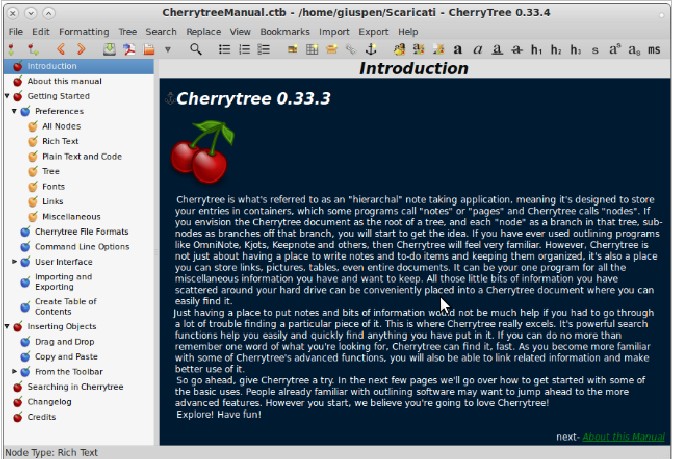The height and width of the screenshot is (459, 675).
Task: Click the cherry logo image
Action: click(202, 152)
